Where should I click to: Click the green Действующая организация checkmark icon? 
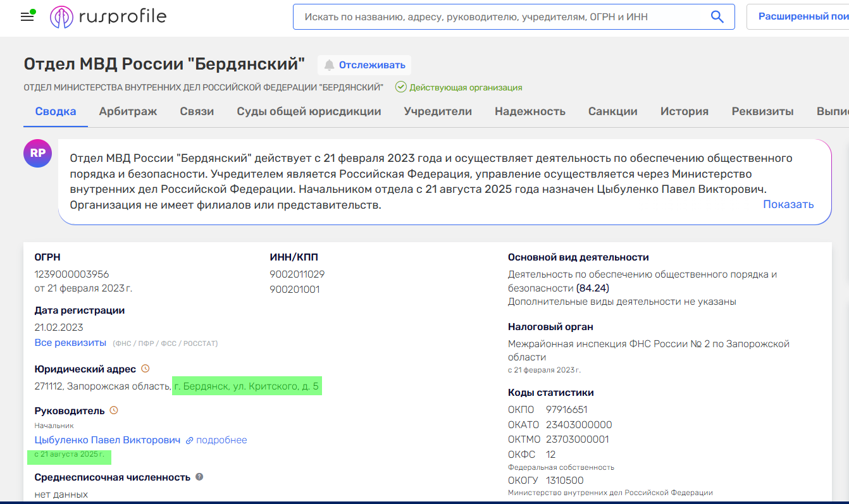[400, 87]
